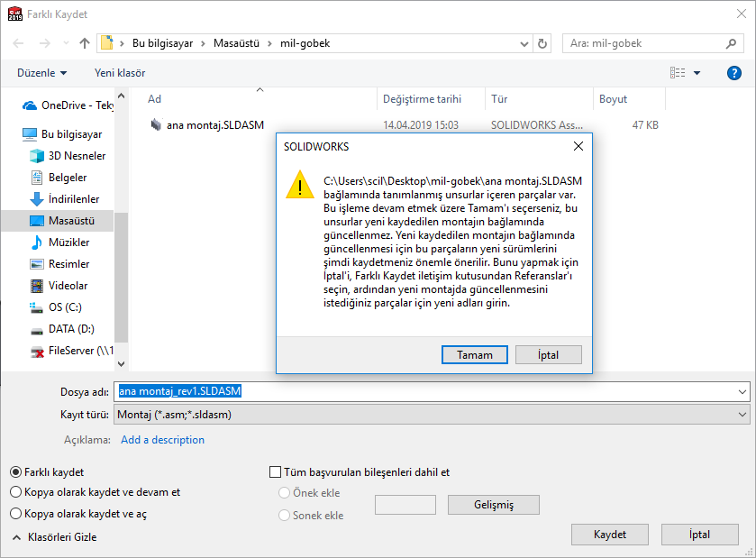
Task: Click the back navigation arrow
Action: [18, 43]
